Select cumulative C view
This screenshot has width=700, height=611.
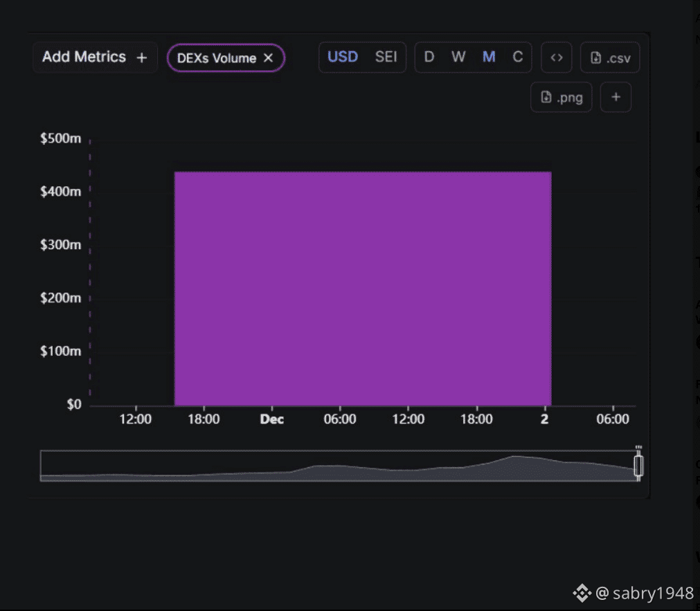(x=517, y=57)
